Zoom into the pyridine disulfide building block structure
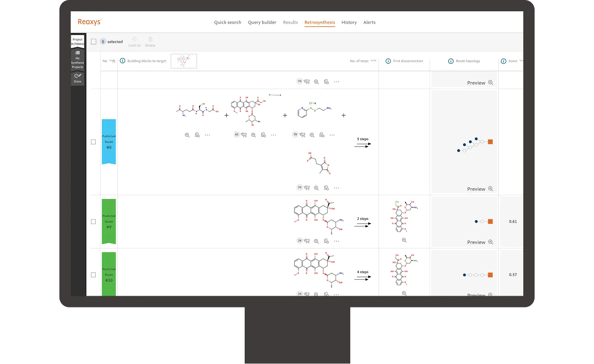 click(312, 135)
